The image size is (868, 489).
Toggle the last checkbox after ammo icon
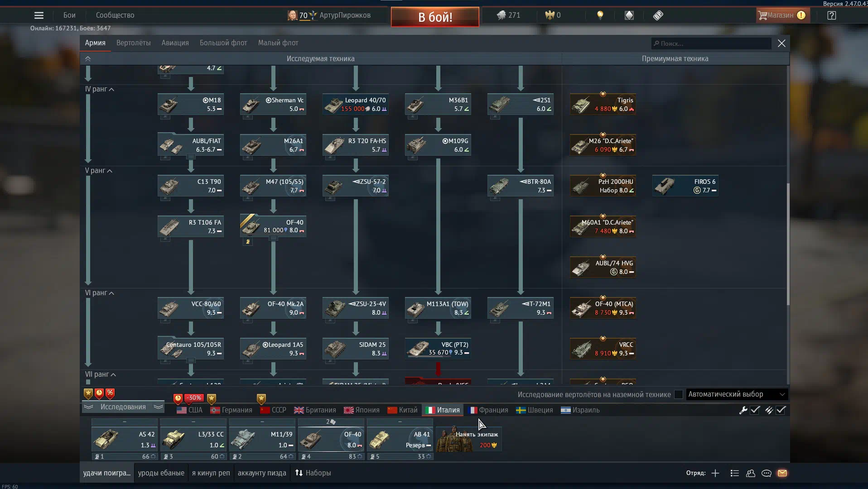[x=781, y=410]
